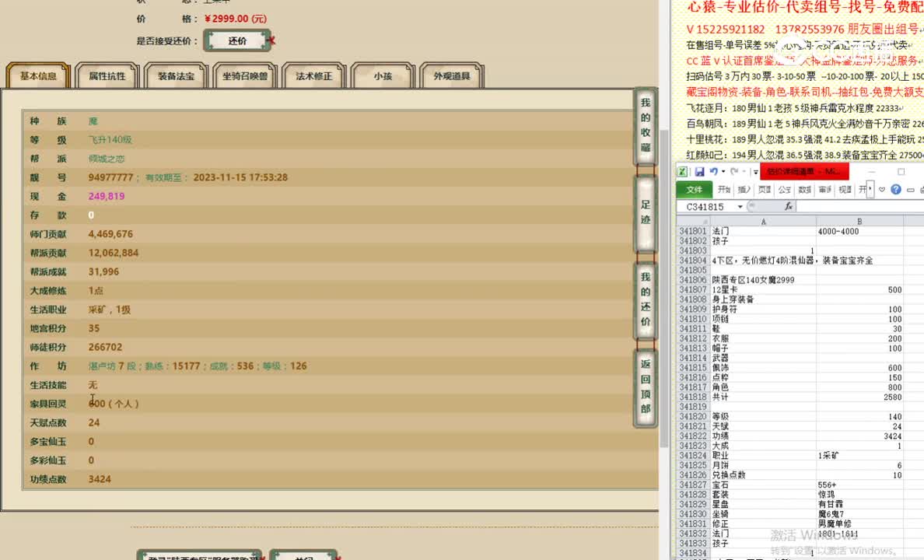Click the 关闭 button at page bottom

(304, 556)
